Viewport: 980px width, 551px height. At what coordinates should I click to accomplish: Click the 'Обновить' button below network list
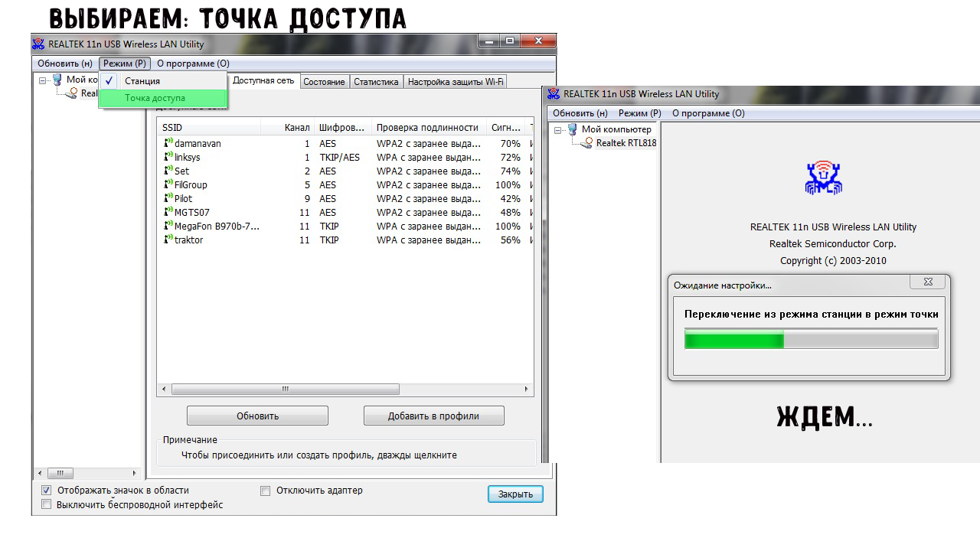point(257,416)
